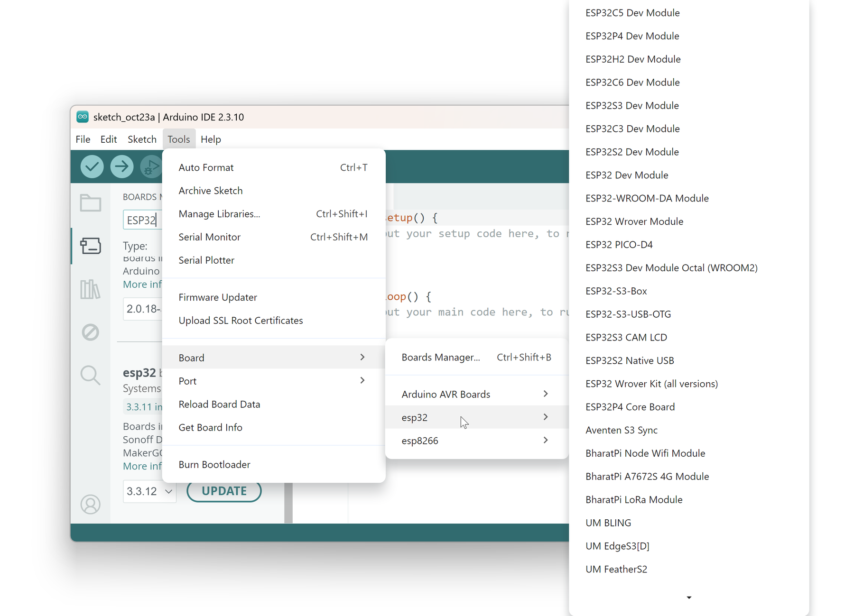Open the Debug sidebar icon
The height and width of the screenshot is (616, 854).
[90, 332]
